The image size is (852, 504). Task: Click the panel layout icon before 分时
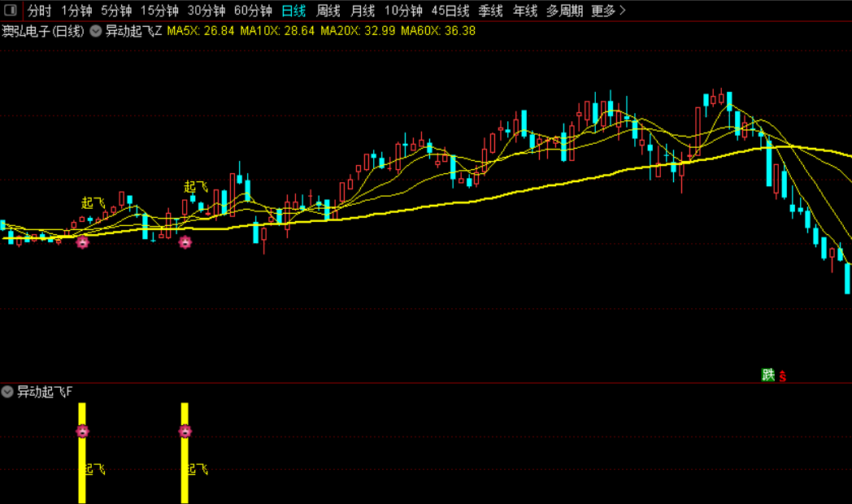click(11, 11)
